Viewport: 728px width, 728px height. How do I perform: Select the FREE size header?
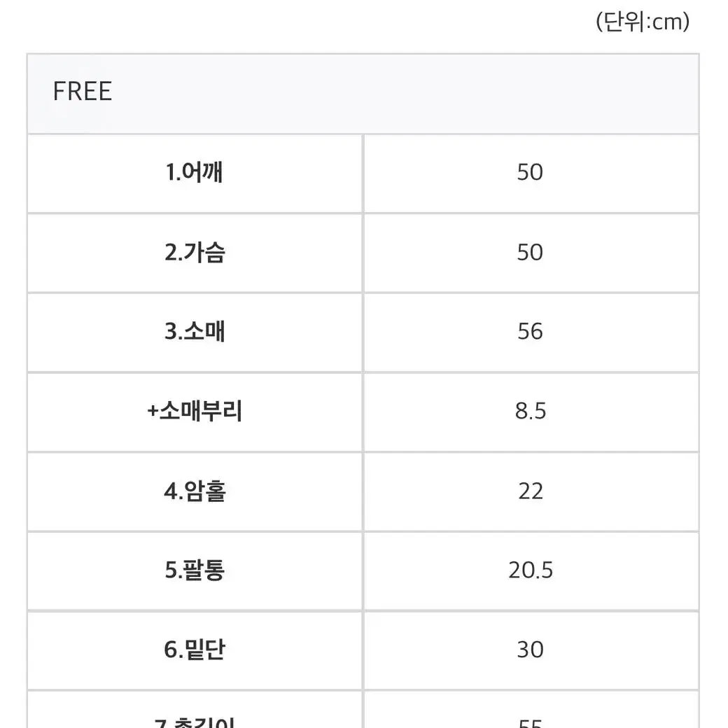(82, 91)
